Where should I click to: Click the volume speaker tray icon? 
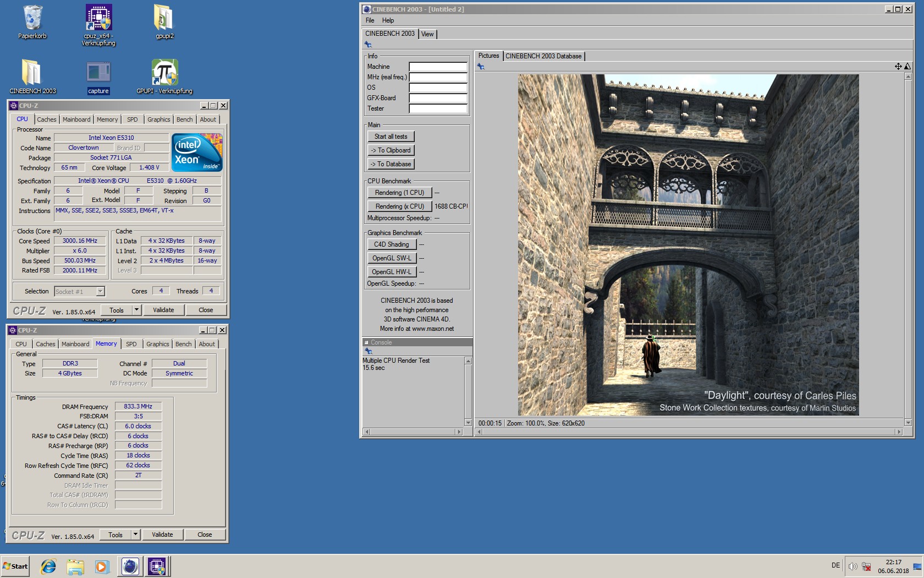(853, 566)
